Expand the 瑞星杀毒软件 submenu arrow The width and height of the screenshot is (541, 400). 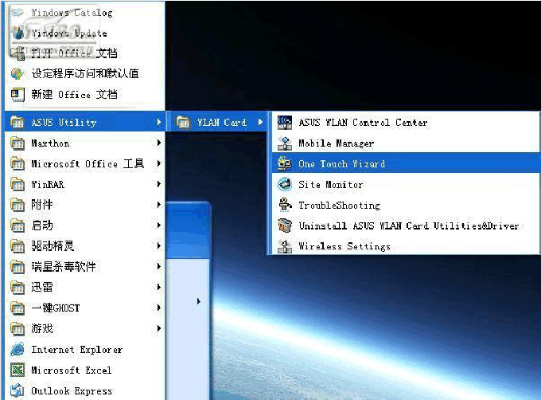click(x=159, y=266)
